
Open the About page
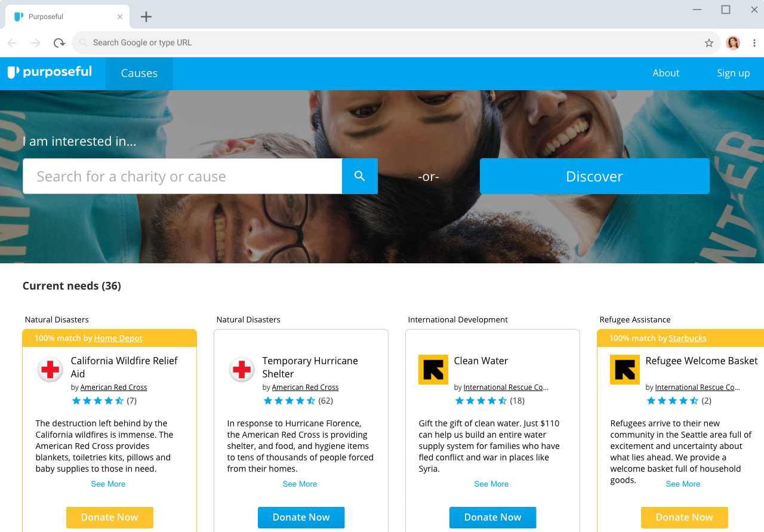pyautogui.click(x=666, y=73)
